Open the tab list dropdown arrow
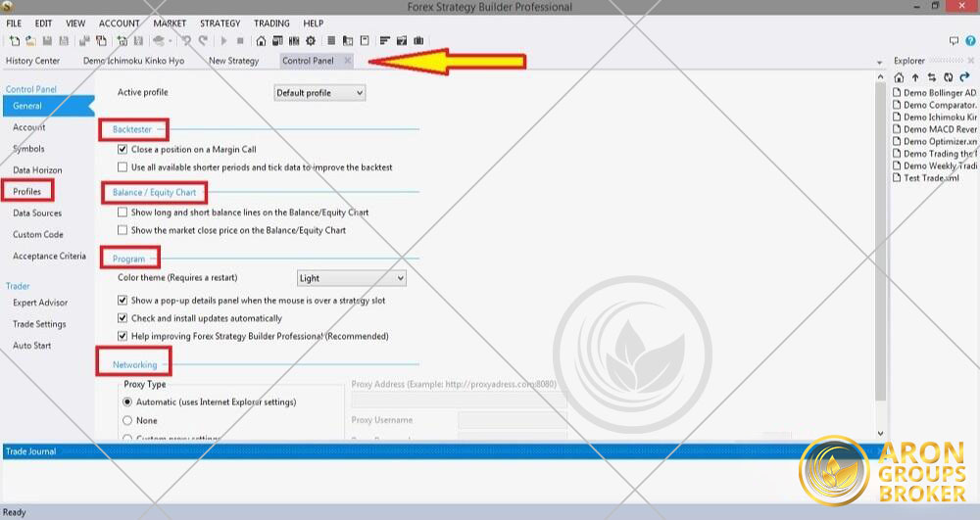Image resolution: width=980 pixels, height=520 pixels. 880,63
